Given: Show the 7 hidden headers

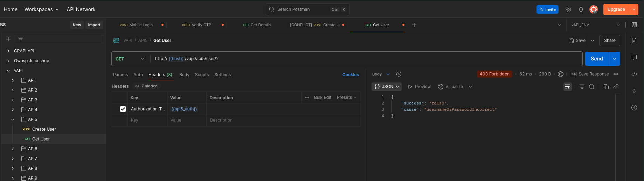Looking at the screenshot, I should 146,86.
